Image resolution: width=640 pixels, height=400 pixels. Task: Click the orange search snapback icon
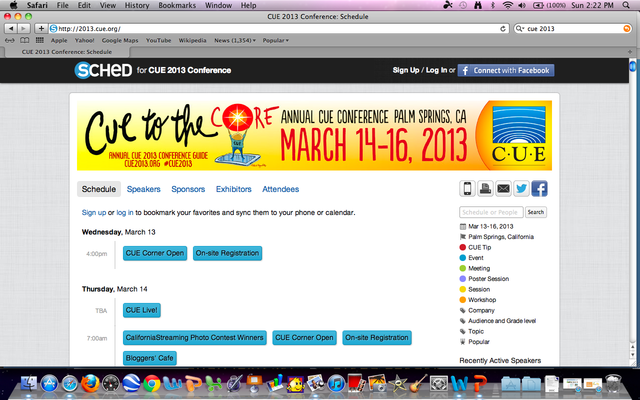point(627,29)
